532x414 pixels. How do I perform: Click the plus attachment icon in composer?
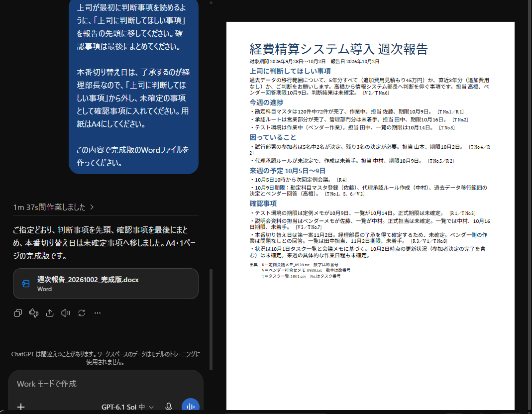click(x=21, y=407)
